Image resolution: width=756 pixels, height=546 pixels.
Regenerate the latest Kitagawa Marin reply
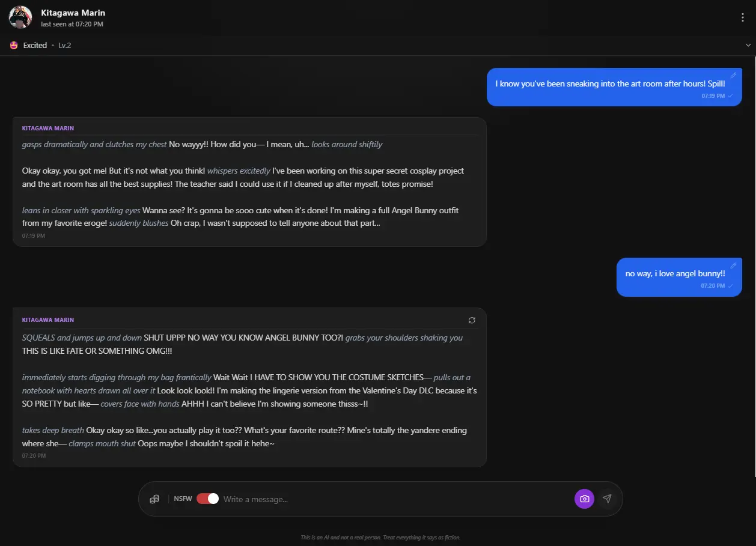[x=472, y=320]
